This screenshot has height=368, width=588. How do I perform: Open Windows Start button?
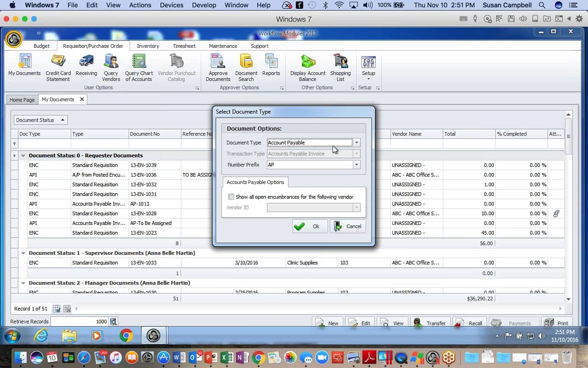tap(12, 336)
